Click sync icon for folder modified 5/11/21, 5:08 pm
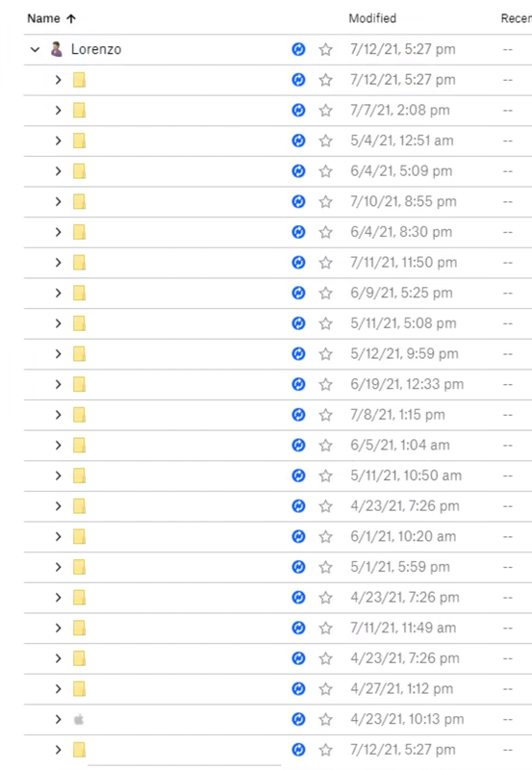The height and width of the screenshot is (770, 532). 298,323
